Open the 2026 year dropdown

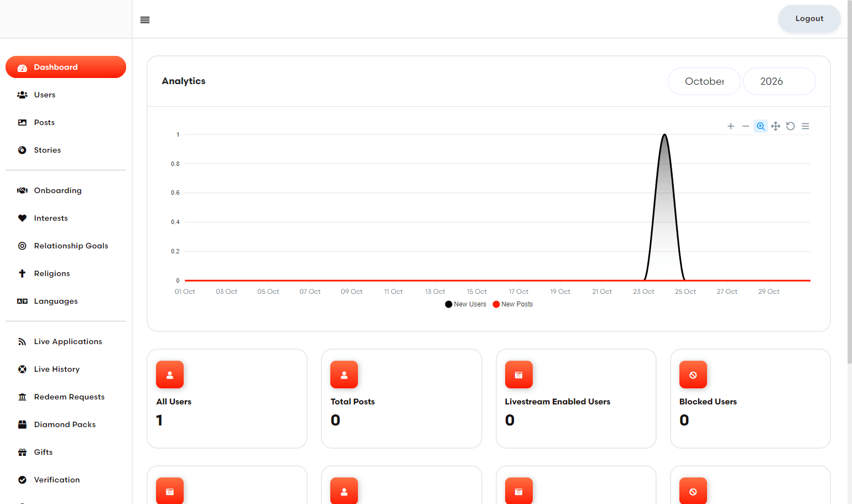(779, 81)
